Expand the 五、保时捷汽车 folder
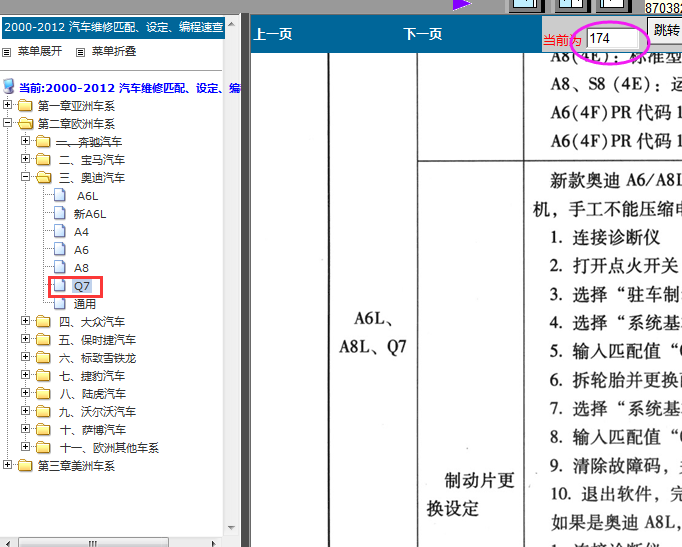The image size is (682, 547). coord(25,339)
